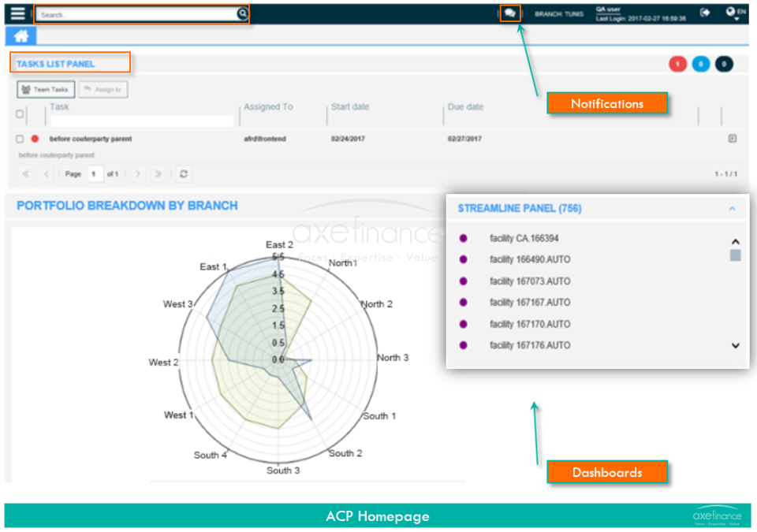This screenshot has width=757, height=532.
Task: Click the search magnifier icon
Action: (x=241, y=13)
